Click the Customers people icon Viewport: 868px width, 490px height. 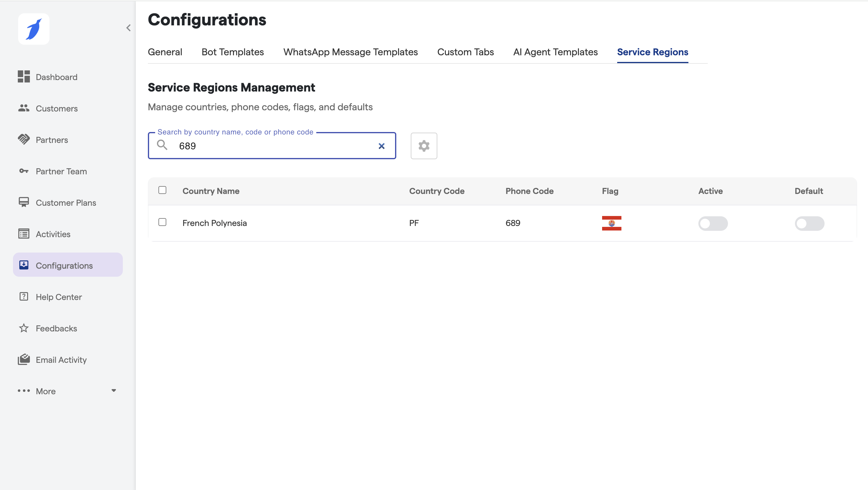pos(24,108)
